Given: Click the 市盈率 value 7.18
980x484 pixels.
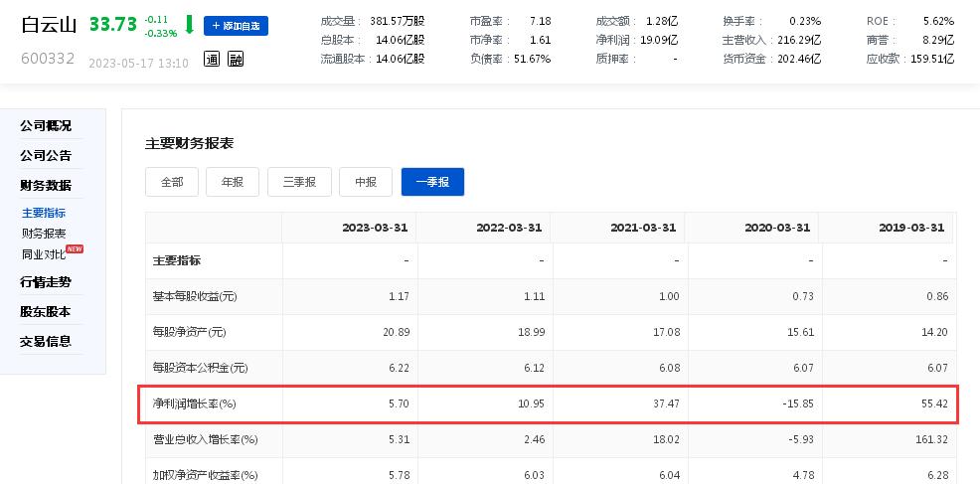Looking at the screenshot, I should (540, 21).
